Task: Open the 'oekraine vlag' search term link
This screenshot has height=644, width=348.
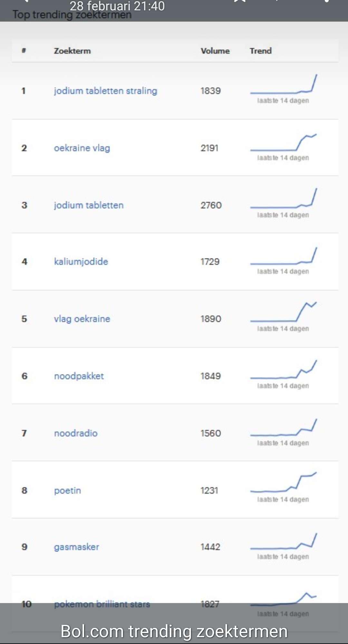Action: [x=82, y=148]
